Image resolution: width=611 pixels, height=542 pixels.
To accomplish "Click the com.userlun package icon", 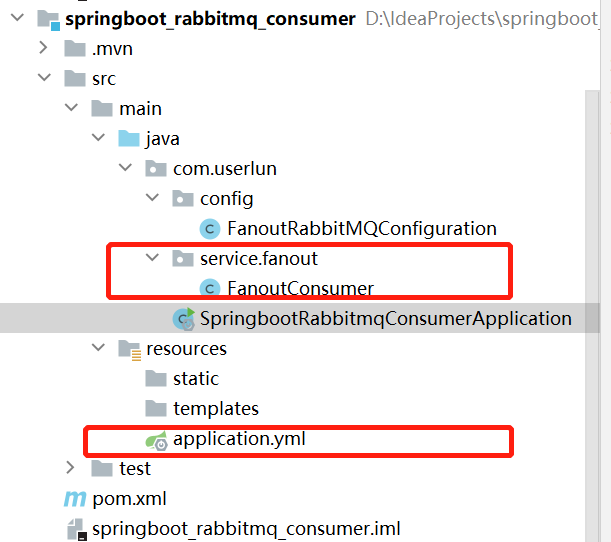I will pyautogui.click(x=156, y=168).
